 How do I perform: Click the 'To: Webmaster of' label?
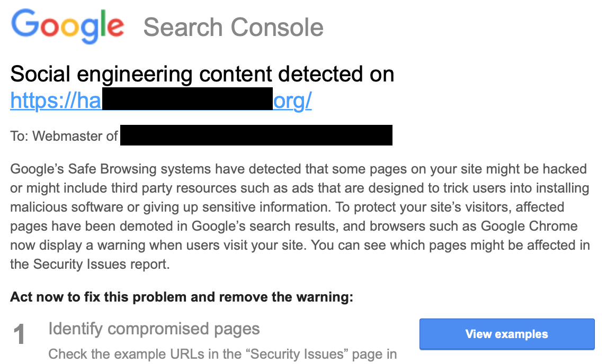pos(64,136)
